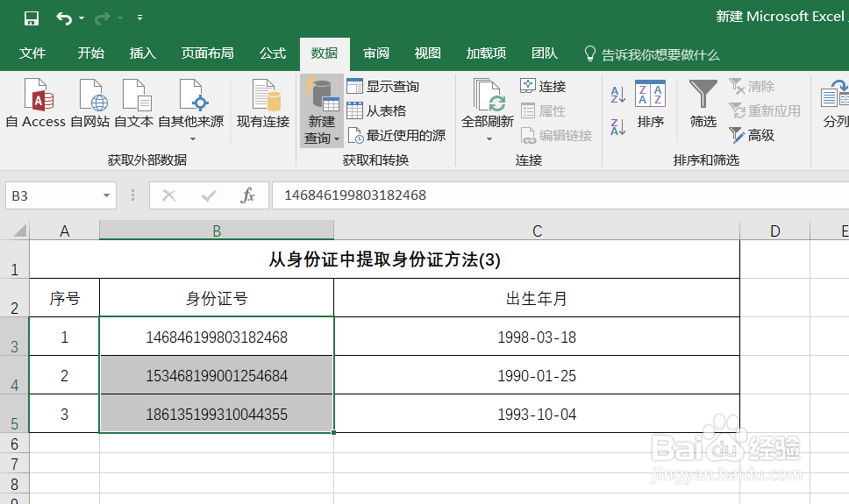Select column C header
The width and height of the screenshot is (849, 504).
pos(537,231)
